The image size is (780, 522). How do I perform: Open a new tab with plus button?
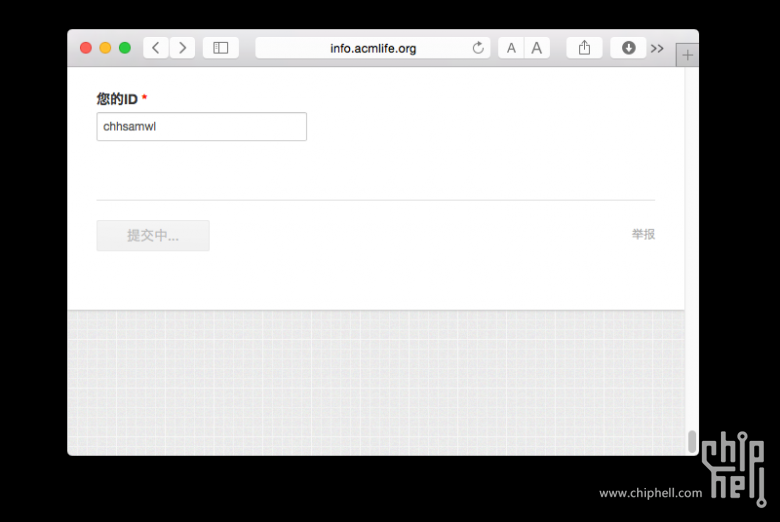coord(687,55)
